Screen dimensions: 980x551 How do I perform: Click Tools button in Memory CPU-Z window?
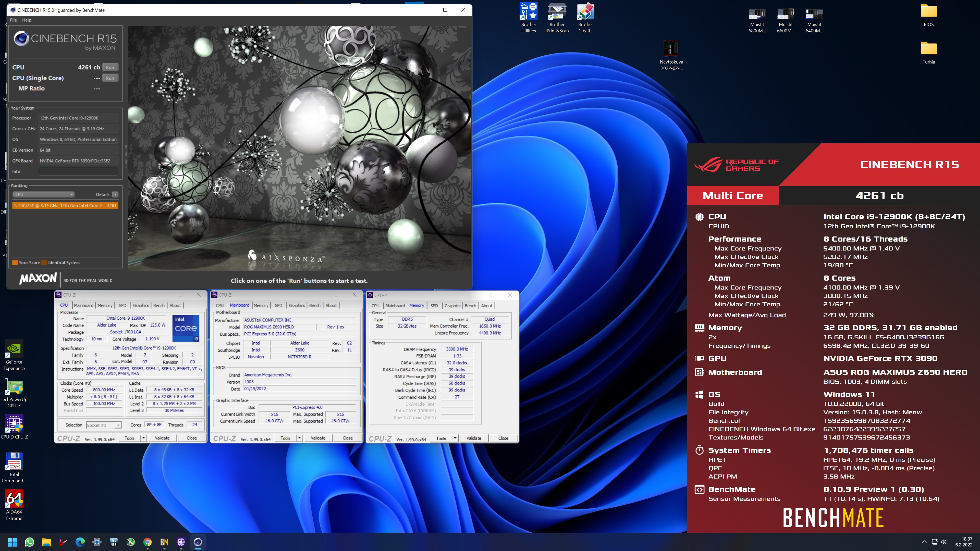[x=441, y=439]
